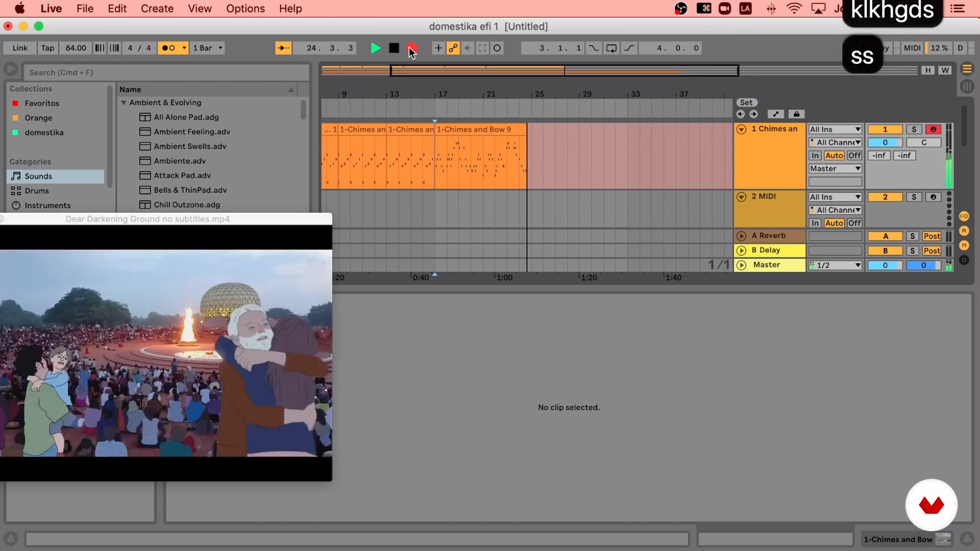Sort browser by Name column header

pyautogui.click(x=207, y=89)
